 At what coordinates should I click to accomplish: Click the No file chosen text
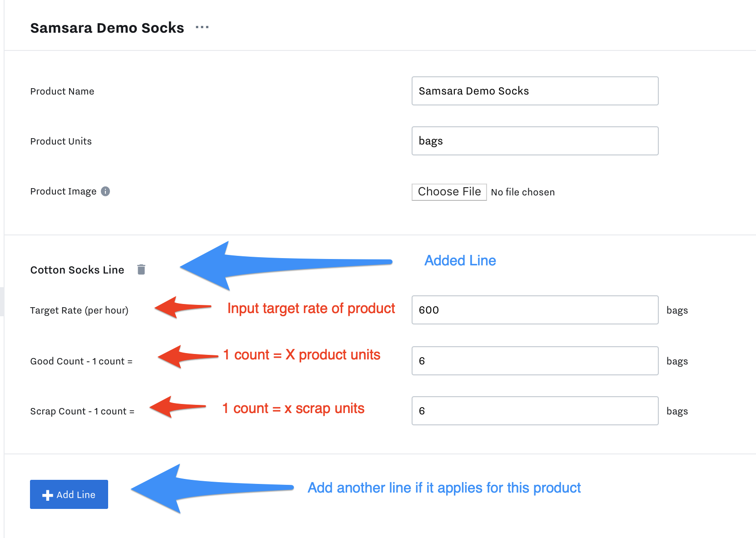523,192
